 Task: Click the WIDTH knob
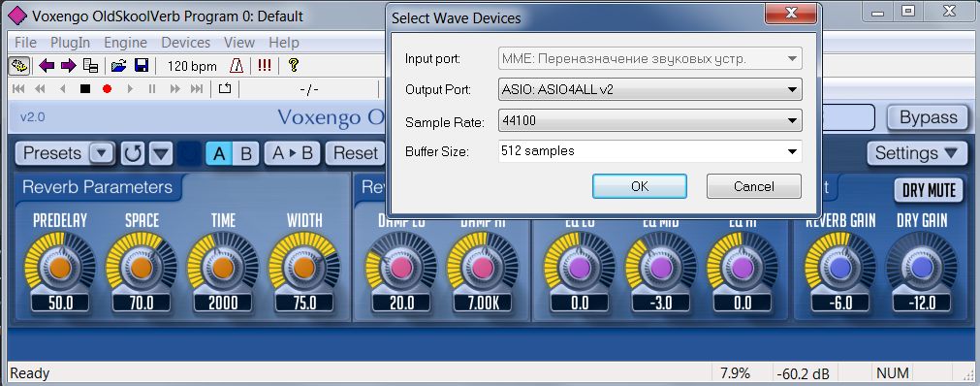point(303,268)
